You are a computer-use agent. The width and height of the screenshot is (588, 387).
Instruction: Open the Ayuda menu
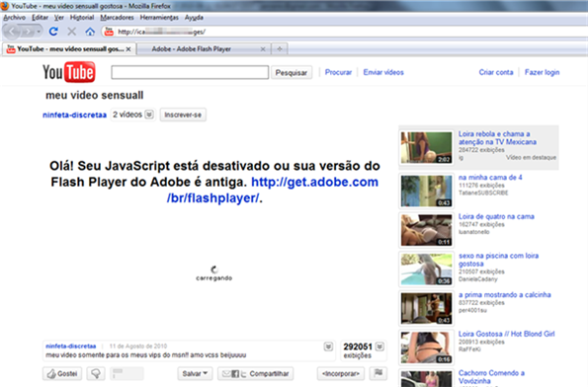[194, 17]
